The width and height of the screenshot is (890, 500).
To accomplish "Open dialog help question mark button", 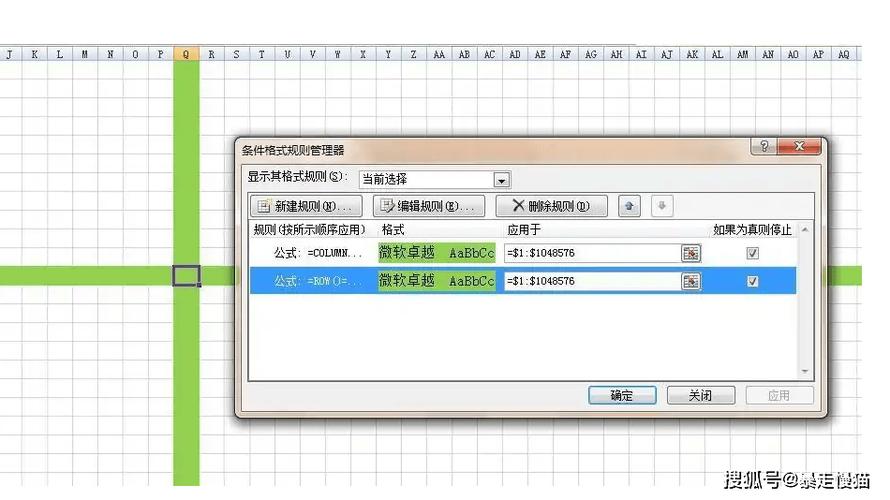I will (764, 146).
